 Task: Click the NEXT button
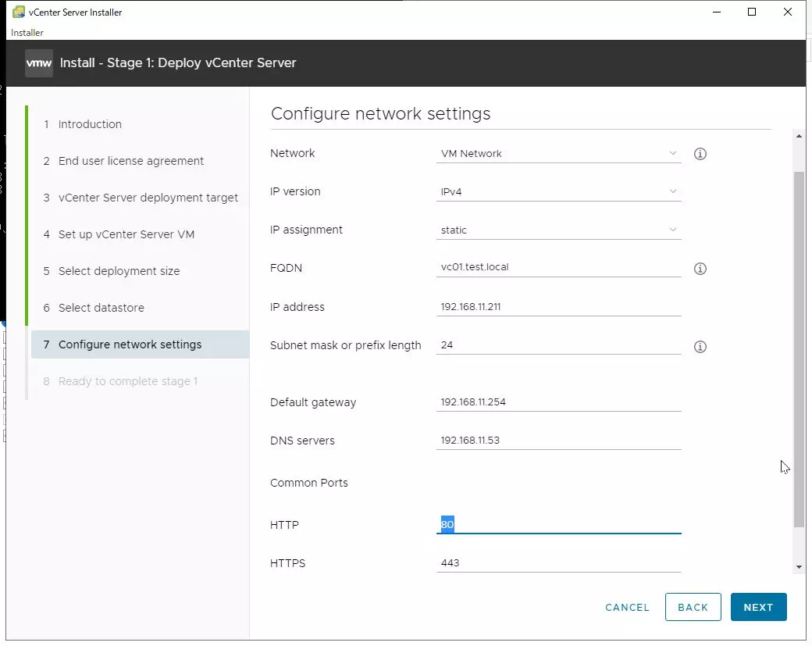[758, 607]
